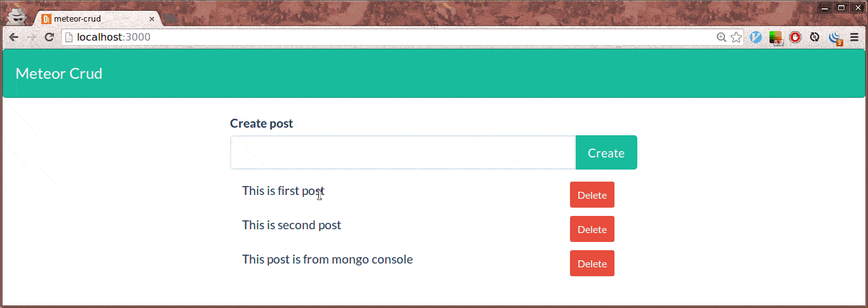Click the color grid extension icon
The image size is (868, 308).
[x=776, y=38]
